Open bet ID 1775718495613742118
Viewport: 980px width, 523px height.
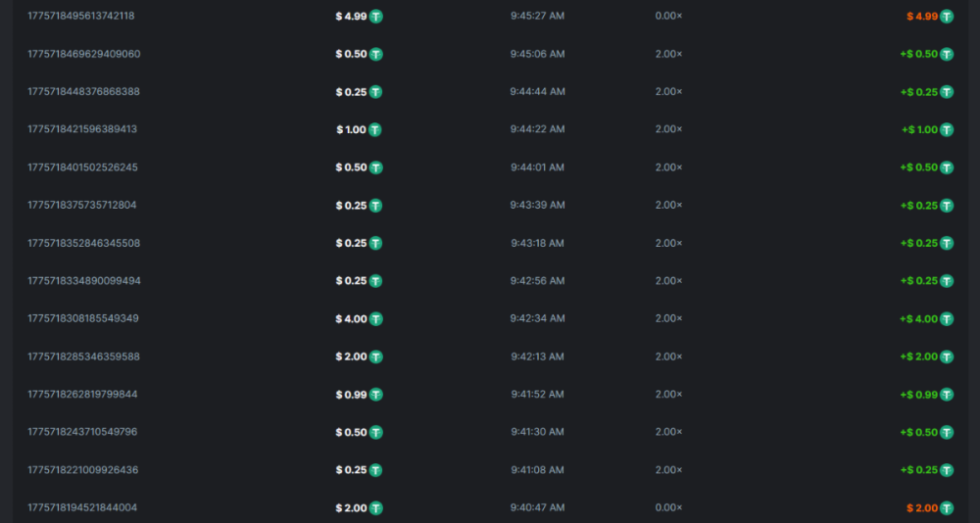pos(81,16)
